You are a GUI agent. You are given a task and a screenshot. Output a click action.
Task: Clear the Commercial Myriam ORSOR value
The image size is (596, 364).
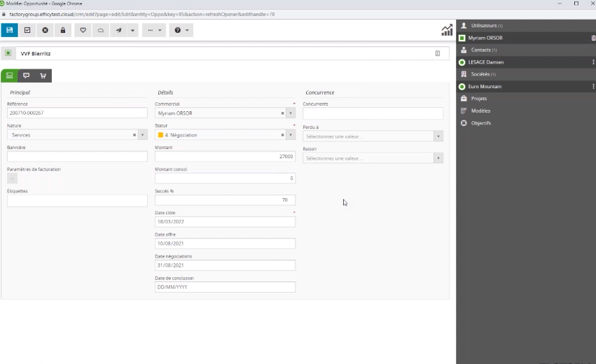(x=282, y=113)
